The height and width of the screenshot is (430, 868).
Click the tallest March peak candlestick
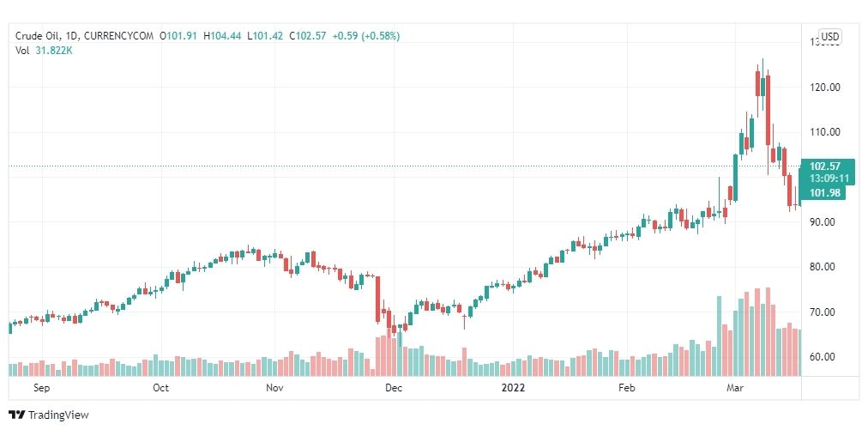click(x=763, y=86)
